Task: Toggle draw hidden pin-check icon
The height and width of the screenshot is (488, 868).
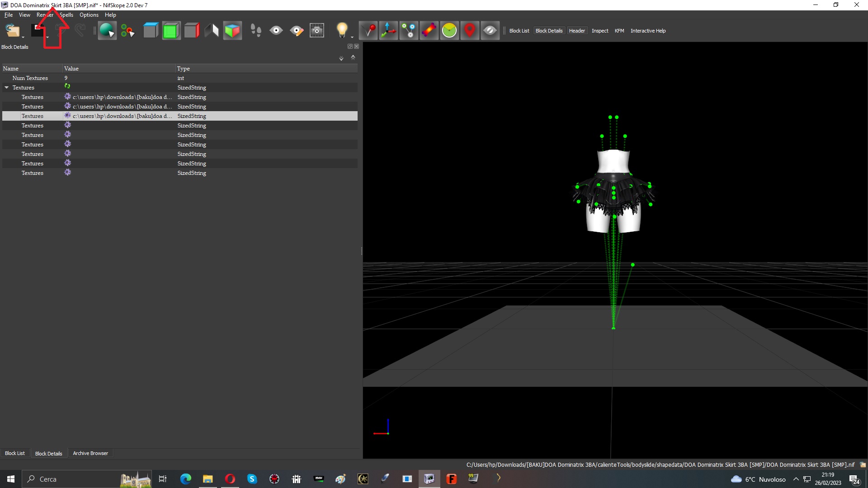Action: tap(368, 31)
